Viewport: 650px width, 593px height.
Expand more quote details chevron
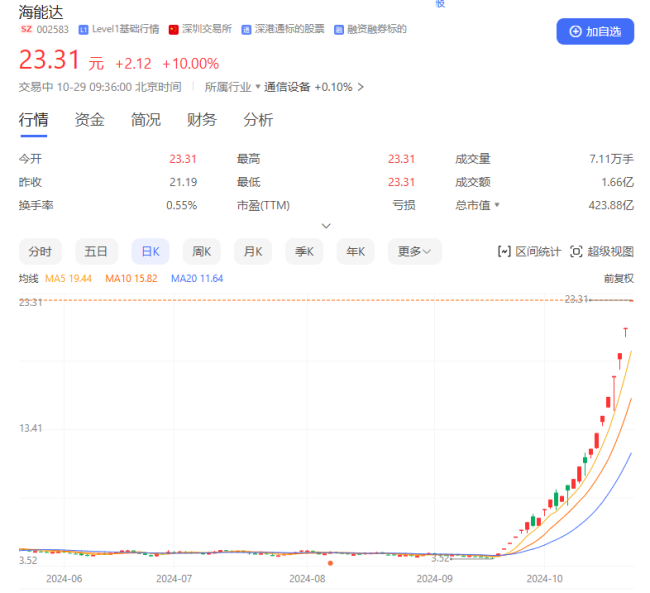point(326,226)
